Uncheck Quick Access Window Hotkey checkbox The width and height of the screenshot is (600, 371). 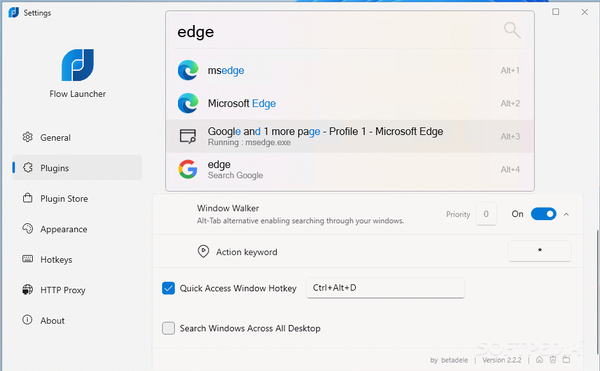pos(168,288)
